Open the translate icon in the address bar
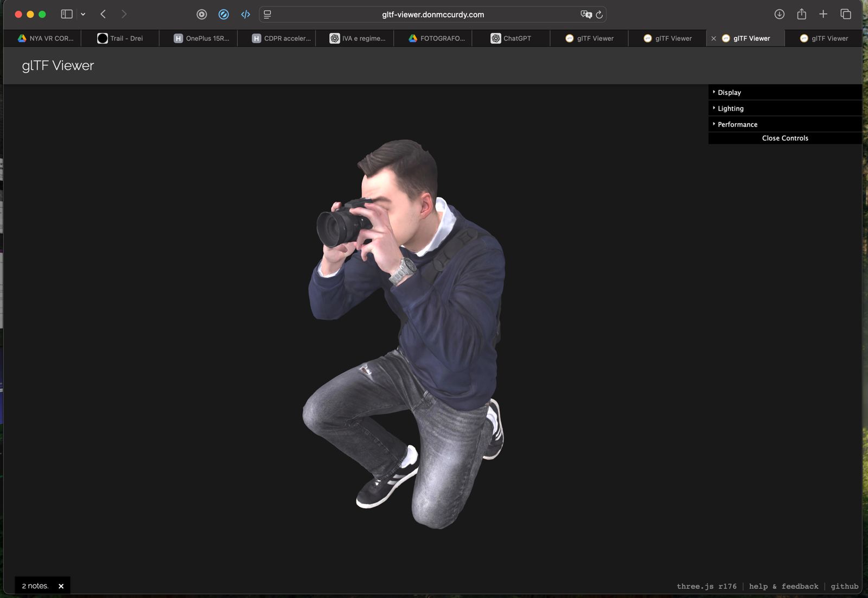Image resolution: width=868 pixels, height=598 pixels. tap(586, 15)
